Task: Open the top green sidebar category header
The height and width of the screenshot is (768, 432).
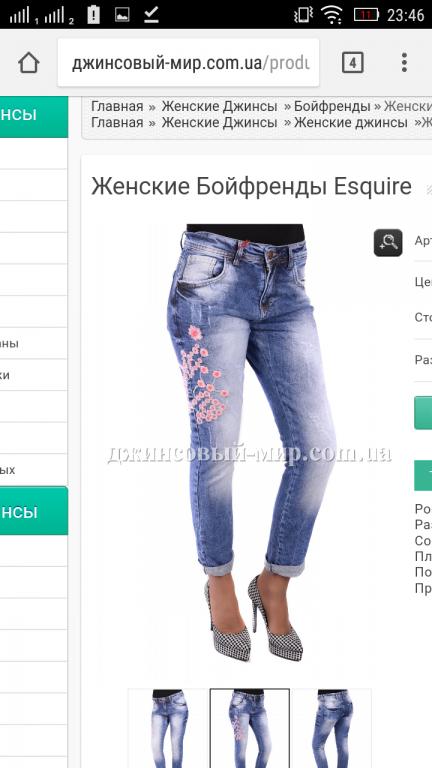Action: pos(34,117)
